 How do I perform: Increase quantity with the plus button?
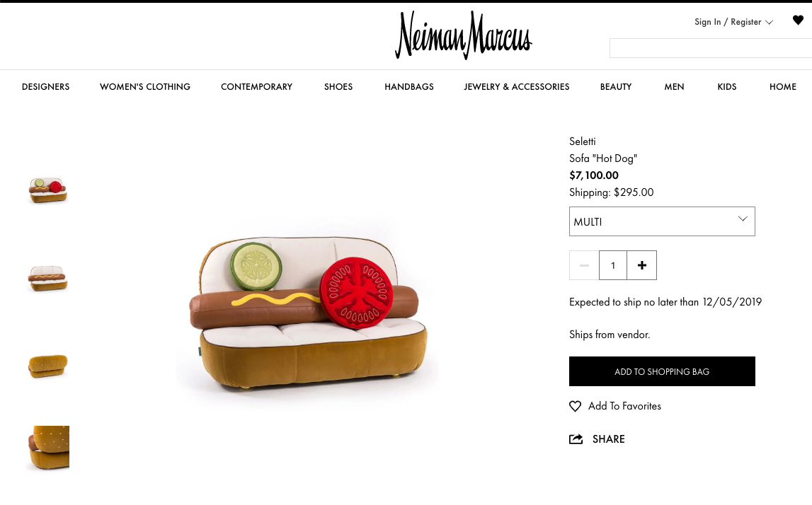point(641,265)
